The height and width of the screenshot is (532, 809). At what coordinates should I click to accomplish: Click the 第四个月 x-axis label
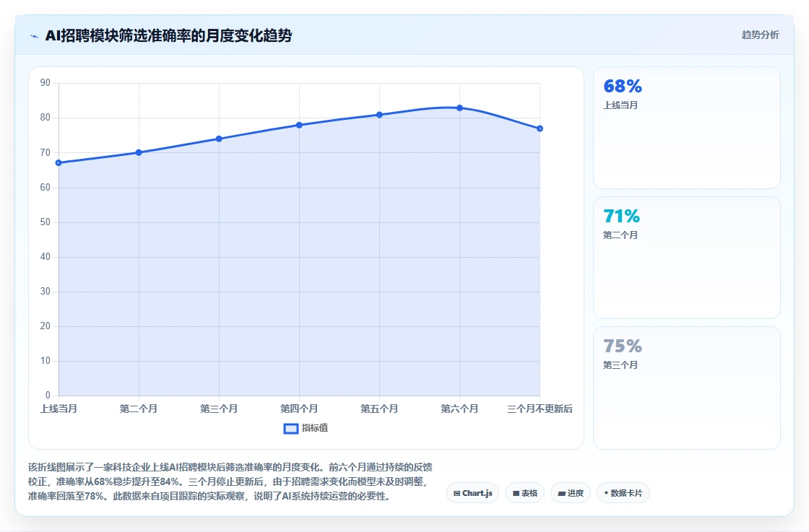click(x=299, y=409)
